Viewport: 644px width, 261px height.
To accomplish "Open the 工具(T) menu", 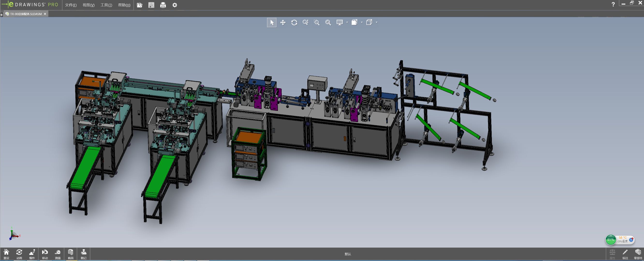I will pyautogui.click(x=106, y=5).
